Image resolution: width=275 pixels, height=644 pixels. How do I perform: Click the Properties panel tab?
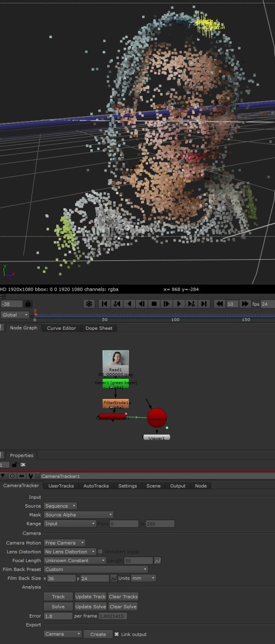(x=21, y=455)
